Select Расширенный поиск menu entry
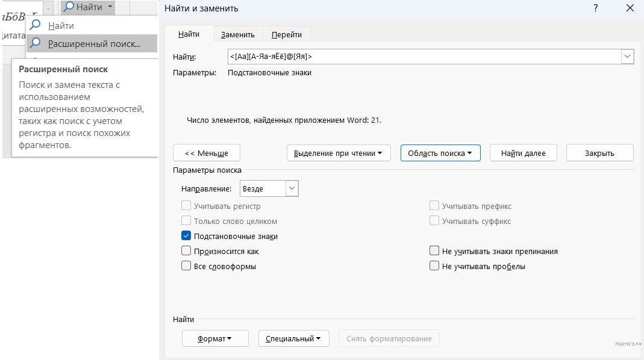644x360 pixels. coord(94,43)
